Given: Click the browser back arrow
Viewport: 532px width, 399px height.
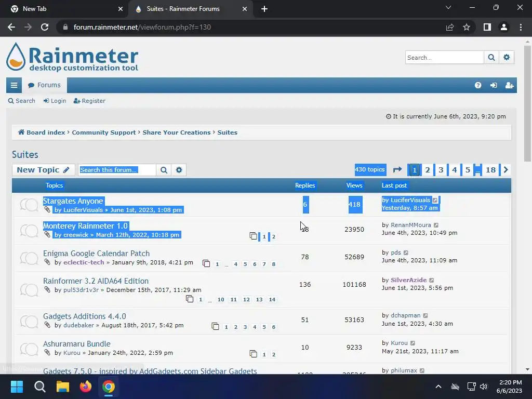Looking at the screenshot, I should [11, 27].
